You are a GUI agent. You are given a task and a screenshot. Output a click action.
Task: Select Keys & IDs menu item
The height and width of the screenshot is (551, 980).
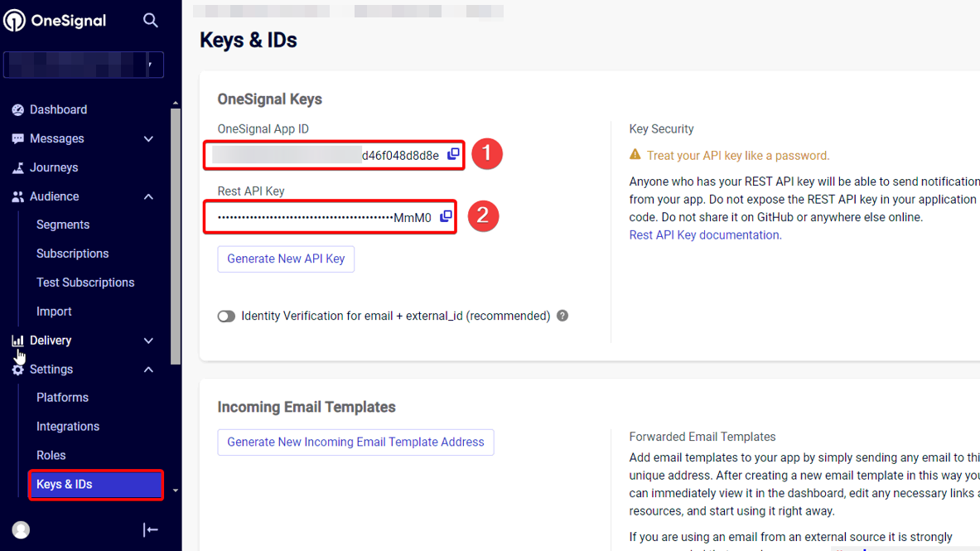tap(95, 485)
